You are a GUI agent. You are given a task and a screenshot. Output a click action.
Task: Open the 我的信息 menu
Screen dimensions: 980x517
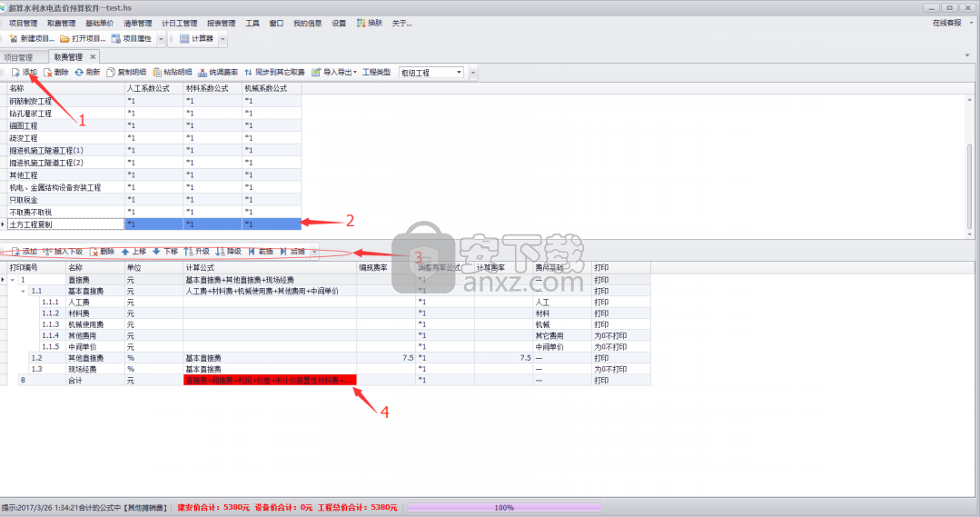tap(308, 23)
